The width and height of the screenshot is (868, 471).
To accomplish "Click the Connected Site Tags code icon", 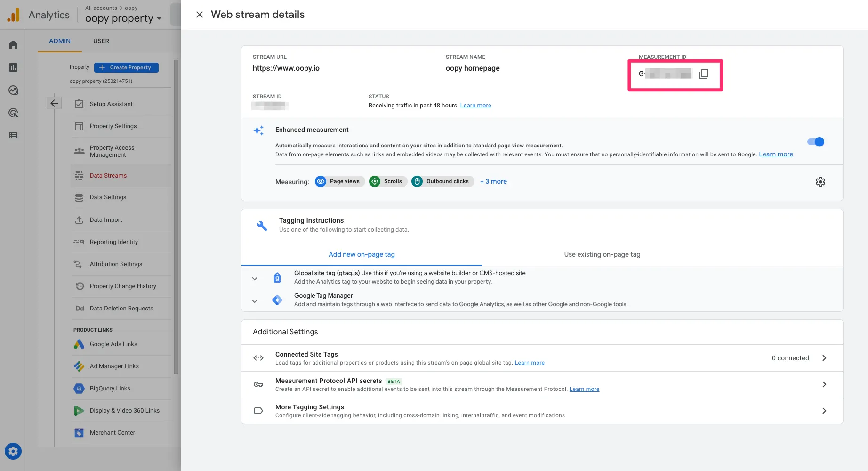I will click(x=258, y=358).
